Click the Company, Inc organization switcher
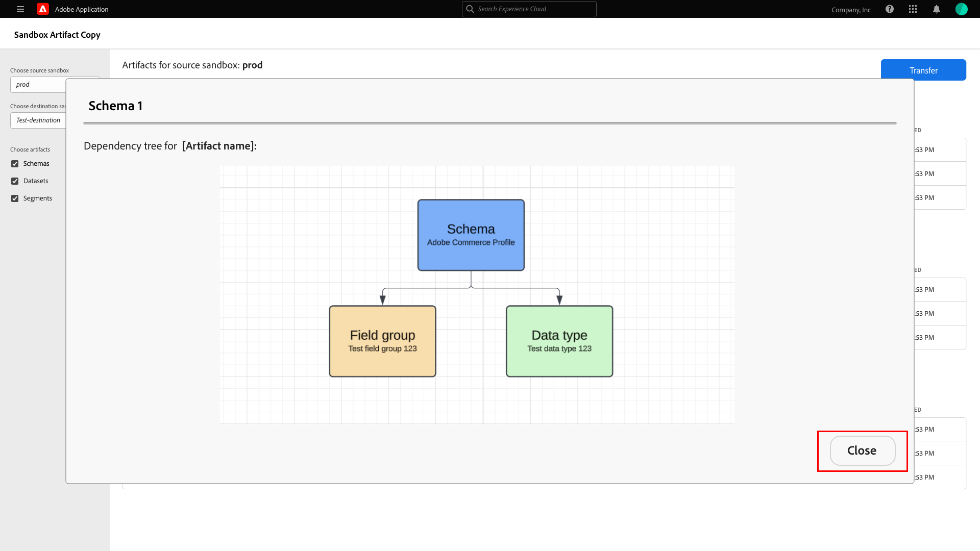This screenshot has height=551, width=980. pos(851,10)
